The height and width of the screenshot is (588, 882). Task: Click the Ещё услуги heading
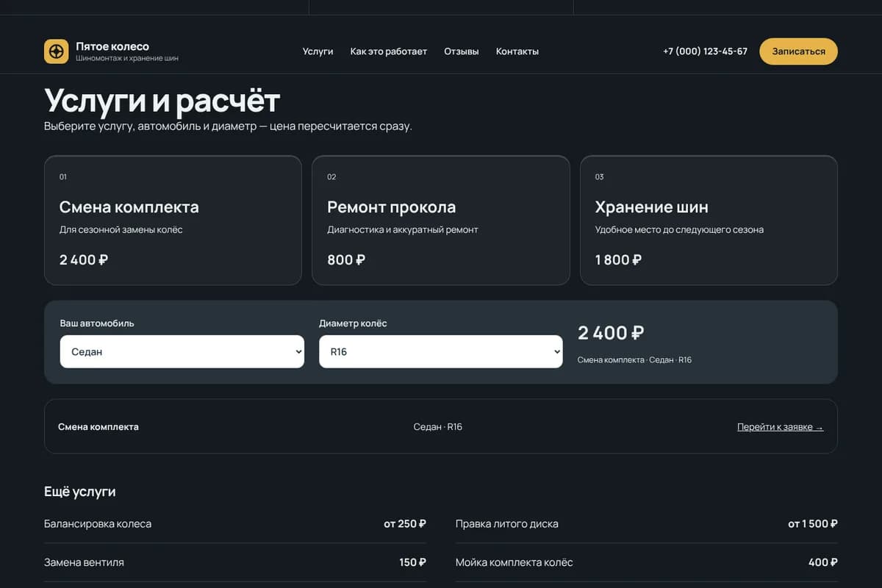79,492
